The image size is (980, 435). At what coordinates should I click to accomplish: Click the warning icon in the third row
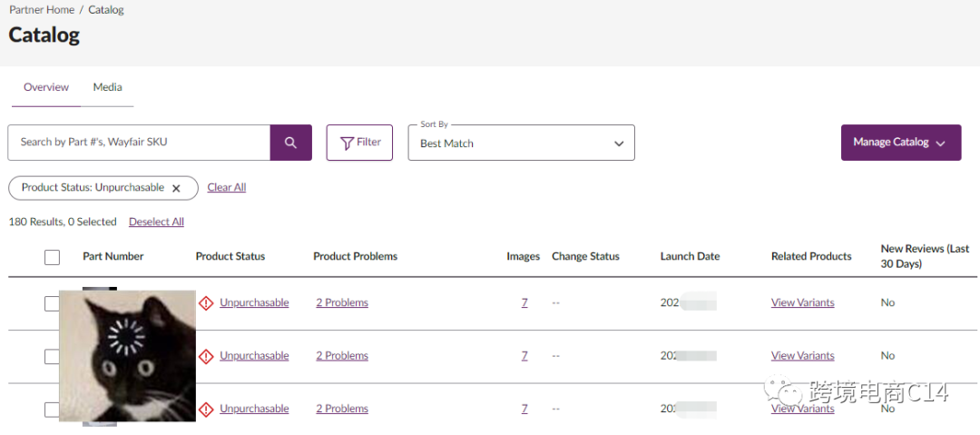tap(206, 409)
